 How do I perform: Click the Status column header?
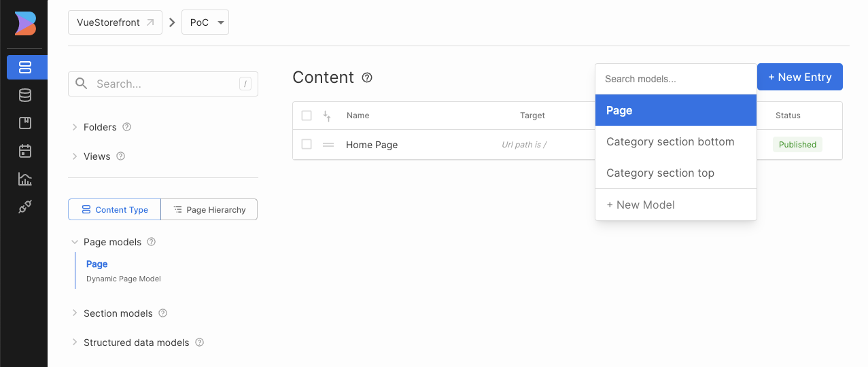coord(788,116)
